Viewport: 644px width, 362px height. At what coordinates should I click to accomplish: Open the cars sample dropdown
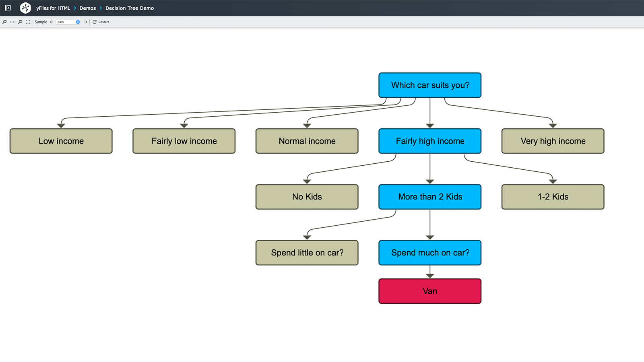pos(68,22)
